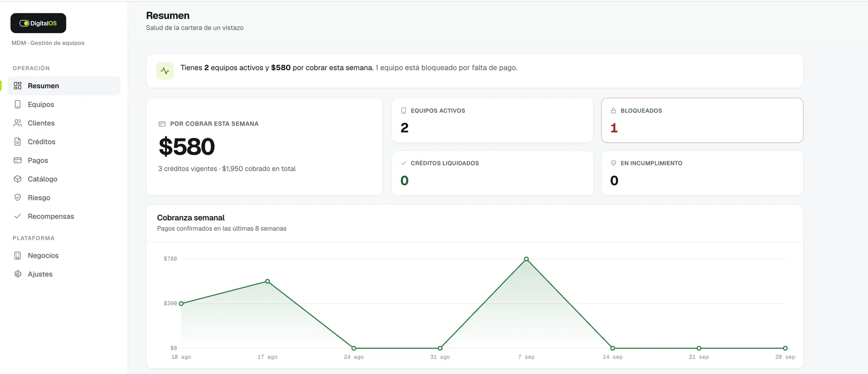
Task: Select the En Incumplimiento card
Action: 702,173
